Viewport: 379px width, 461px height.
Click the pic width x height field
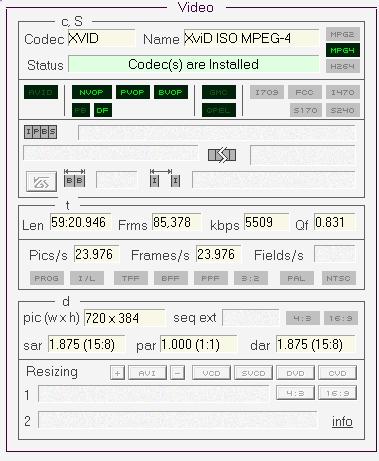(124, 318)
